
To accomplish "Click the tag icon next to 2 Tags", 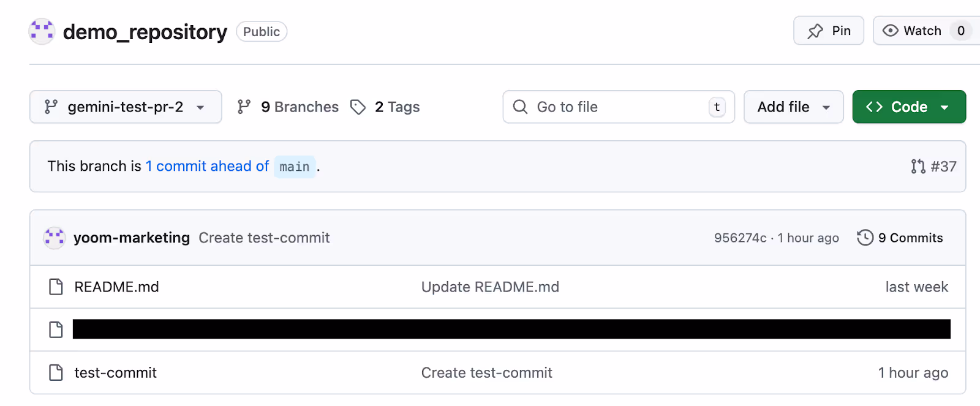I will pos(358,107).
